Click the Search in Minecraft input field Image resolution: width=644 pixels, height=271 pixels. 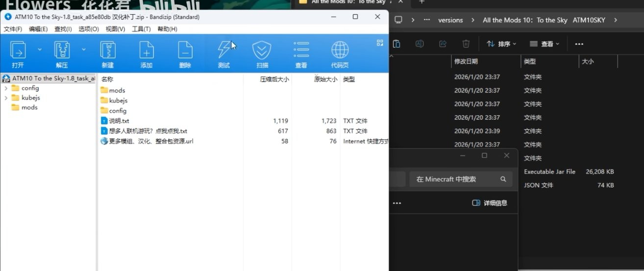(453, 179)
